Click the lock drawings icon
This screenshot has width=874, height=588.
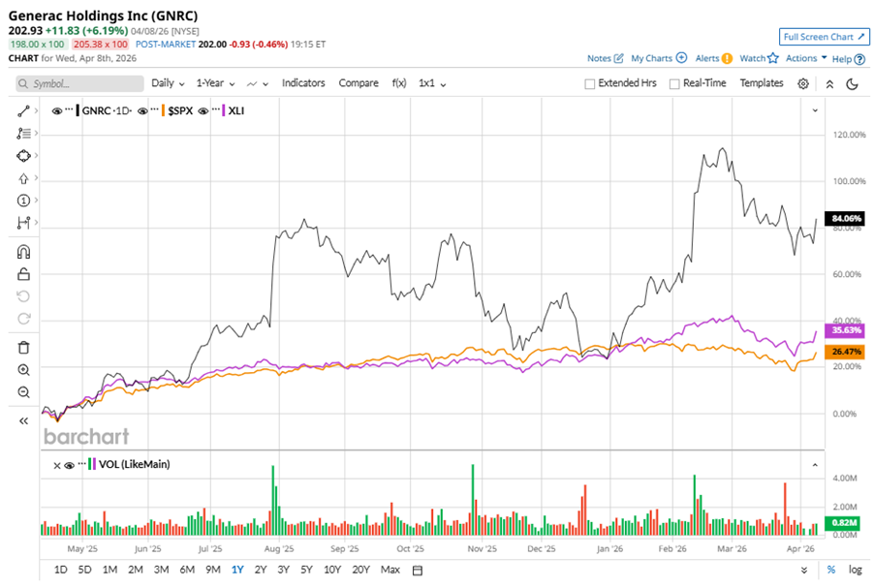[23, 274]
